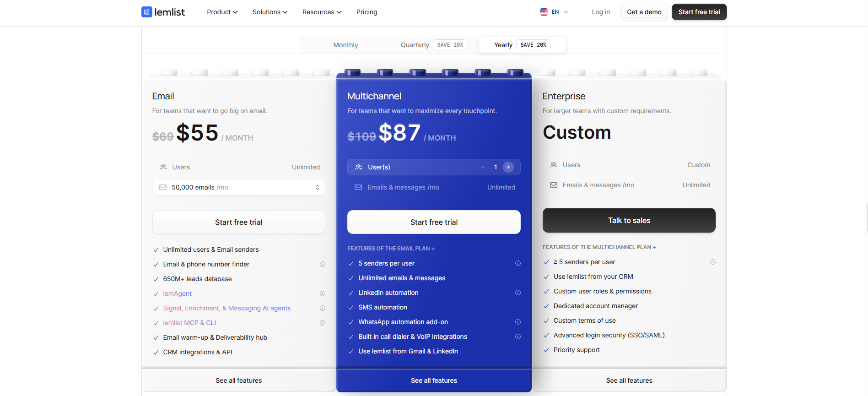
Task: See all features of Email plan
Action: pyautogui.click(x=239, y=380)
